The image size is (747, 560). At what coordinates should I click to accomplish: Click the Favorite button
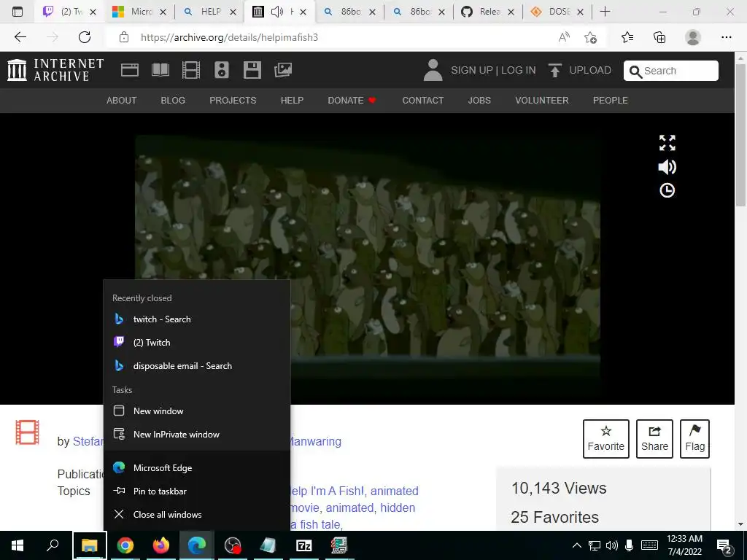pyautogui.click(x=606, y=438)
